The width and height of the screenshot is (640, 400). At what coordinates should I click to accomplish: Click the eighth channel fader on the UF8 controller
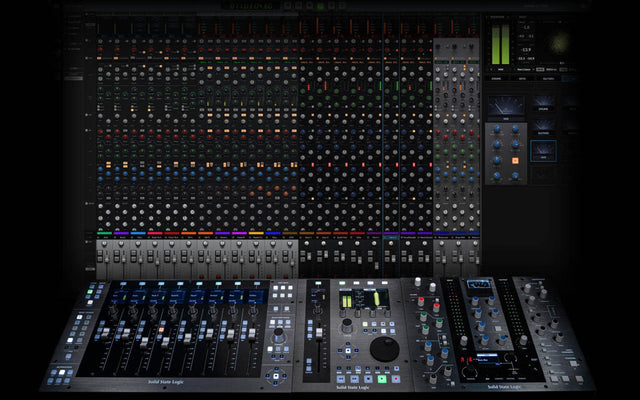click(x=252, y=333)
